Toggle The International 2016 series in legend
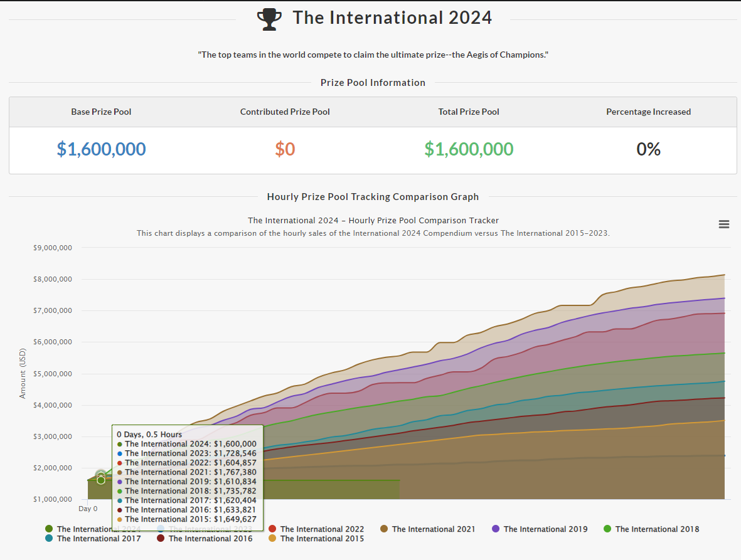This screenshot has height=560, width=741. pos(205,538)
